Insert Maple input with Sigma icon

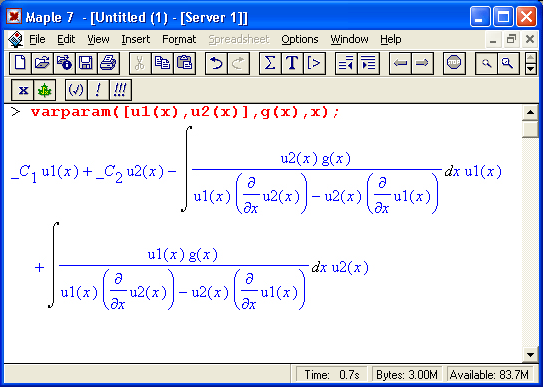point(270,63)
